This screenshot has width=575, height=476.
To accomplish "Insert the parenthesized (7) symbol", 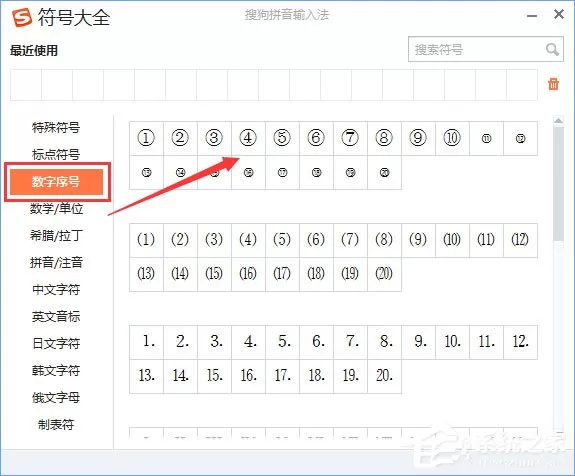I will click(350, 240).
